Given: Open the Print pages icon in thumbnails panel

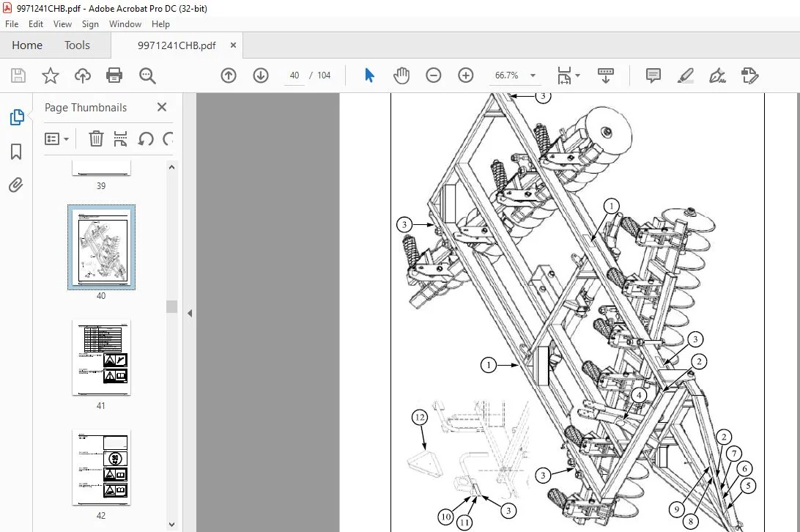Looking at the screenshot, I should coord(120,138).
